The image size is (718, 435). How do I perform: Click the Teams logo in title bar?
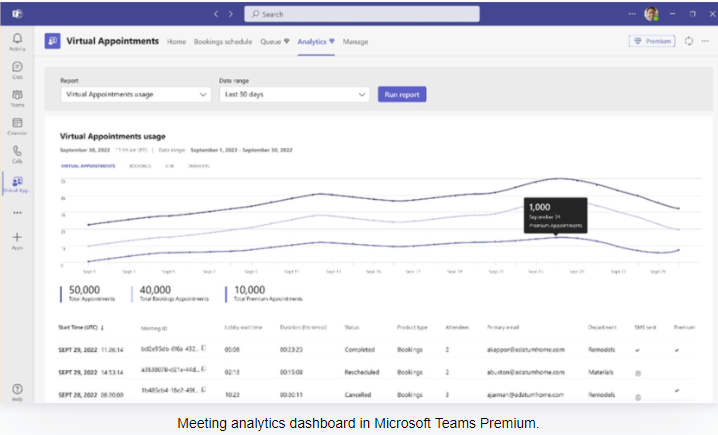click(x=17, y=14)
